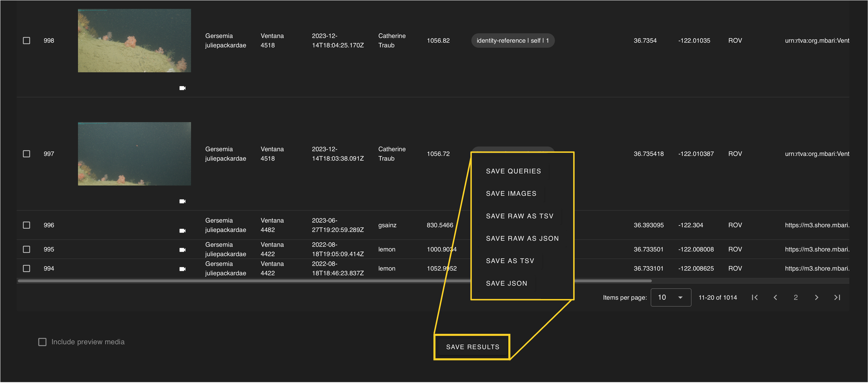The width and height of the screenshot is (868, 383).
Task: Go to first page of results
Action: (755, 298)
